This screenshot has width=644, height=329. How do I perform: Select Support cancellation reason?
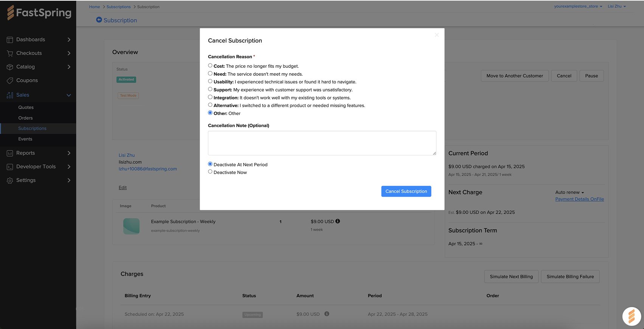coord(210,89)
